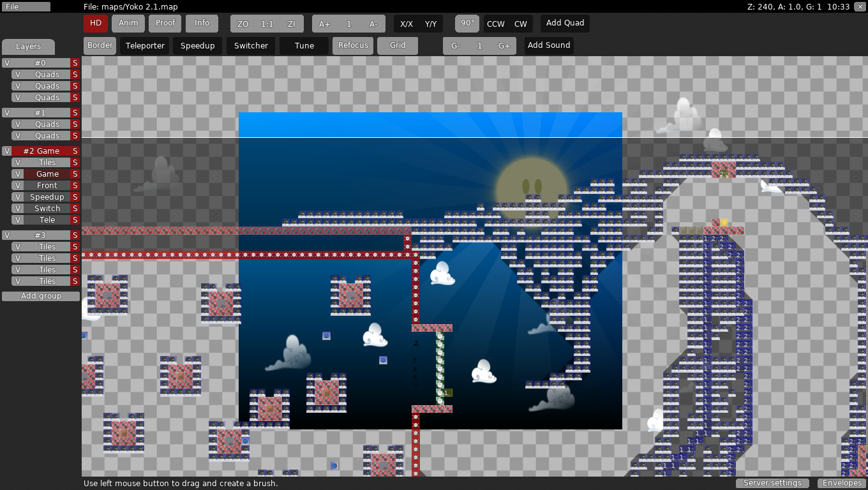Toggle Anim mode in the toolbar
Viewport: 868px width, 490px height.
(x=128, y=23)
